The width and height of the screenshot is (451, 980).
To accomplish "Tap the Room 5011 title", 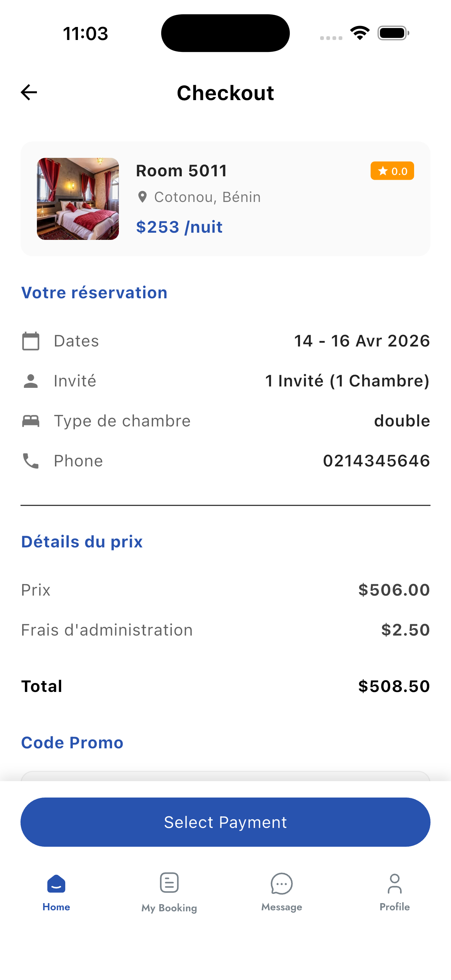I will coord(181,171).
